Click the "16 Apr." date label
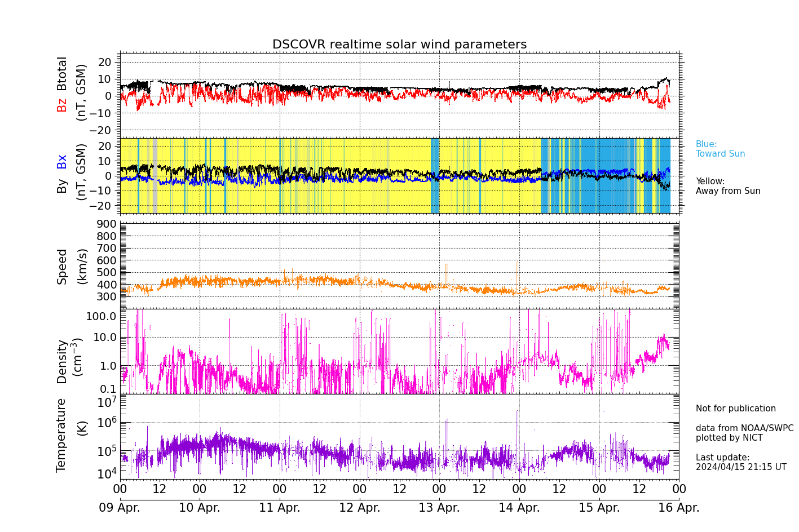Screen dimensions: 799x532 [x=679, y=508]
